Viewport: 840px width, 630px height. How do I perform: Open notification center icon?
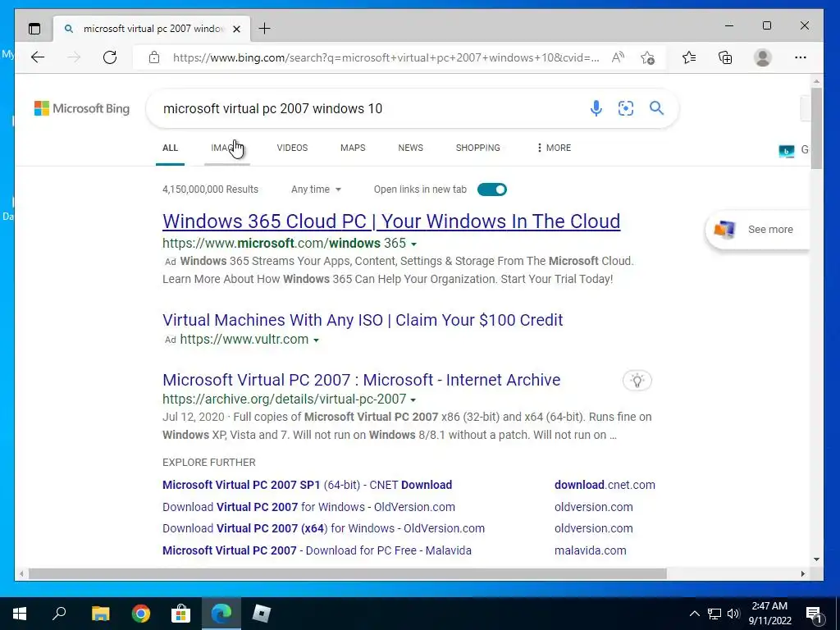coord(815,614)
